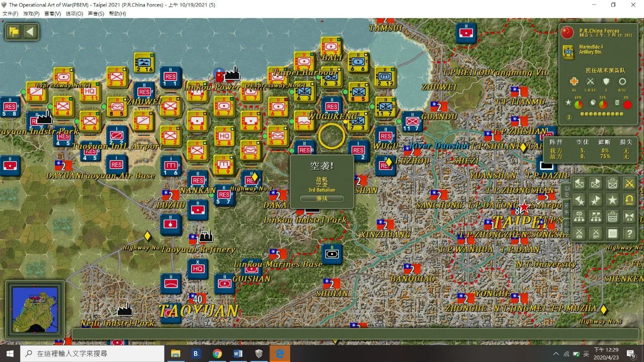Screen dimensions: 644x362
Task: Click the 继续 continue button in air raid dialog
Action: (x=321, y=199)
